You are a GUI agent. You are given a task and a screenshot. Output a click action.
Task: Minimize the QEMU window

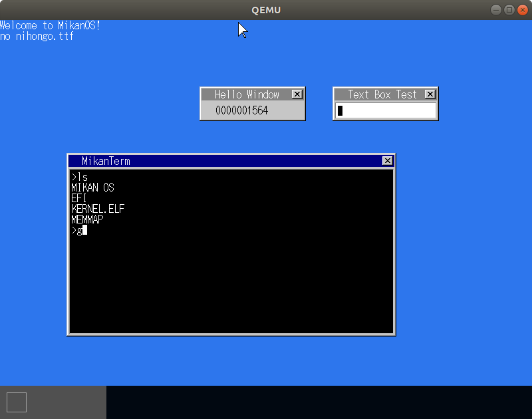pos(495,10)
